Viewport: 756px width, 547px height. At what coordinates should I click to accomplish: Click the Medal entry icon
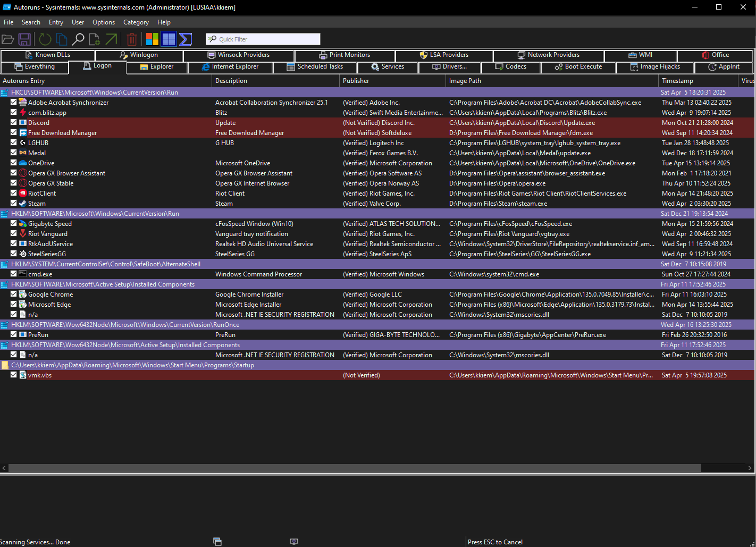click(23, 153)
